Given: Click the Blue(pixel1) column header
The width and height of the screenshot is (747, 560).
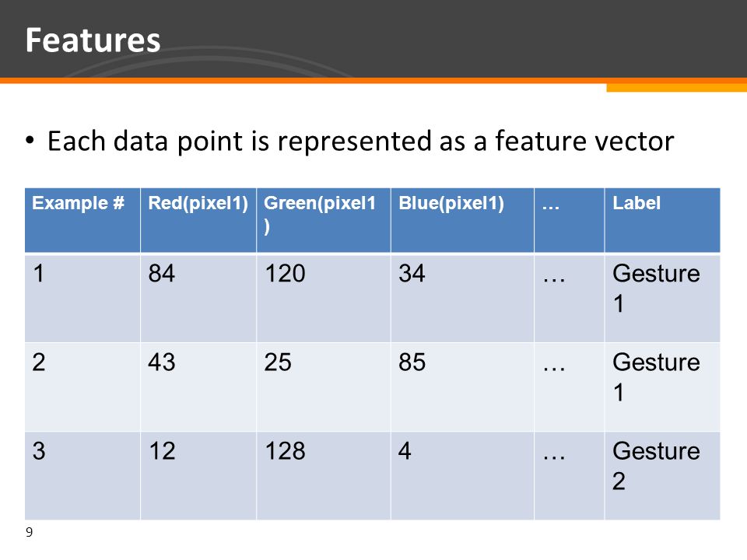Looking at the screenshot, I should tap(462, 220).
